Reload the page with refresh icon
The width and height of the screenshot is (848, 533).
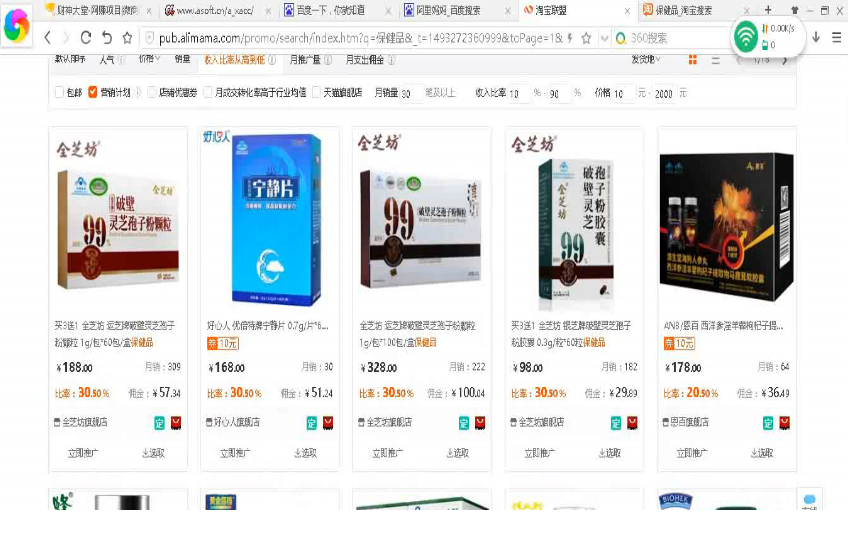pyautogui.click(x=85, y=37)
